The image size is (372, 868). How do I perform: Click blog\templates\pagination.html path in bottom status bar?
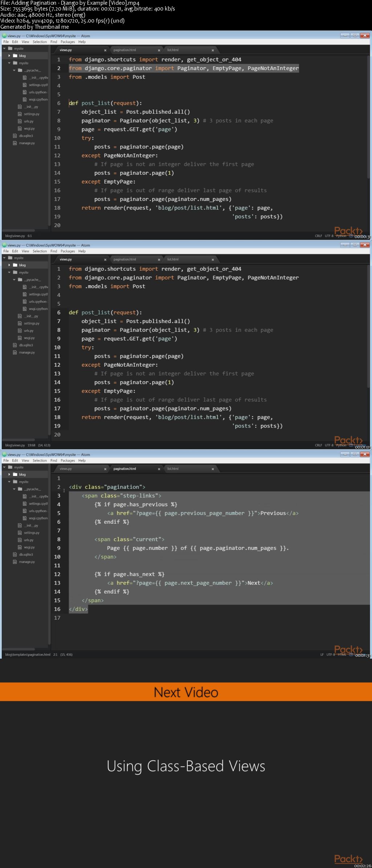pos(28,655)
